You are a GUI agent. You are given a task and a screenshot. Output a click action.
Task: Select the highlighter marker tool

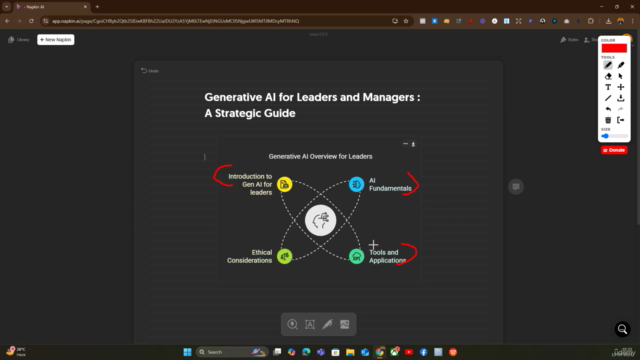pos(621,65)
